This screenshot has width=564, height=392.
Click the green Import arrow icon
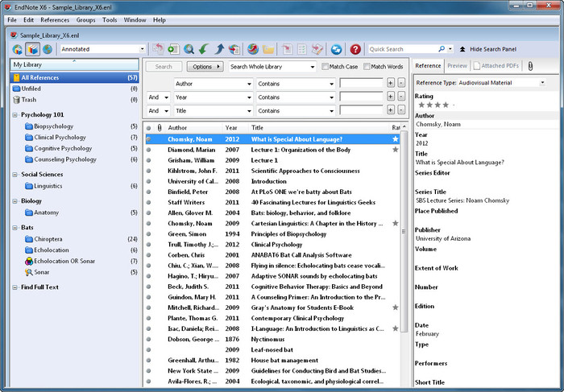pos(204,49)
